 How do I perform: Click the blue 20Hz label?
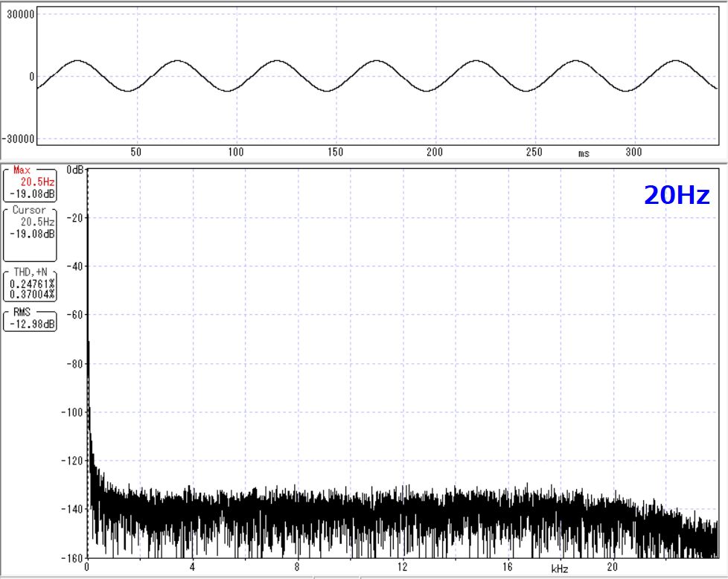676,195
